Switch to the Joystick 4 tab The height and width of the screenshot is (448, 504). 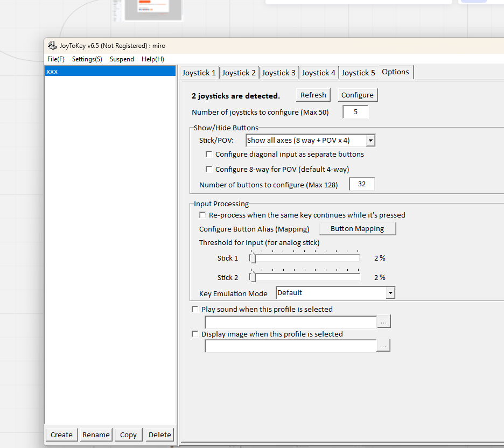click(x=319, y=73)
